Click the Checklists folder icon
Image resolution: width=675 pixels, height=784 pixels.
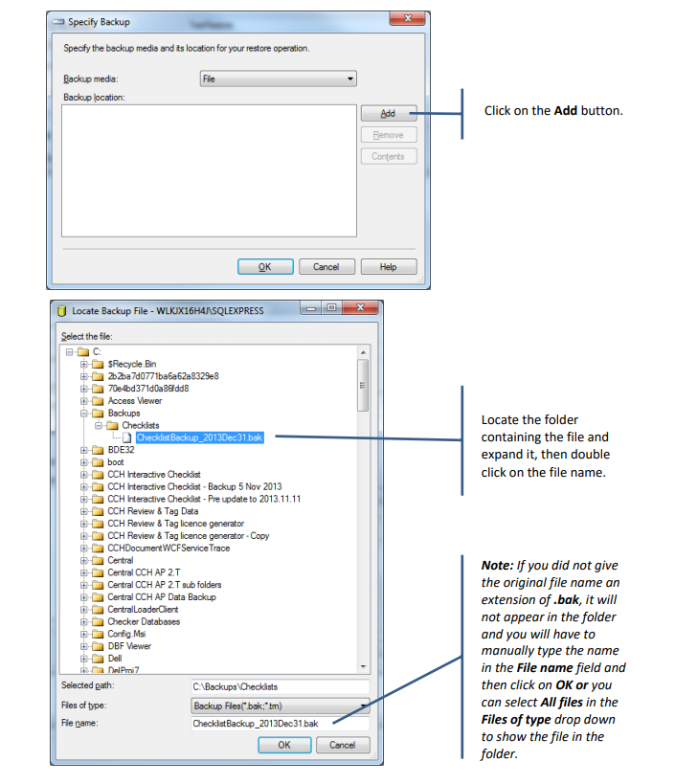pos(113,425)
